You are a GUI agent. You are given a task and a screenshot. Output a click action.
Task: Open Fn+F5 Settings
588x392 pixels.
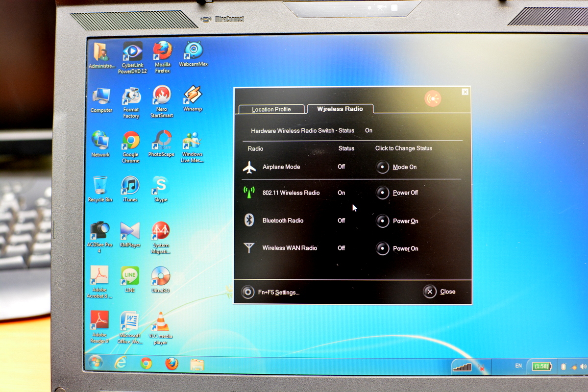pyautogui.click(x=270, y=292)
